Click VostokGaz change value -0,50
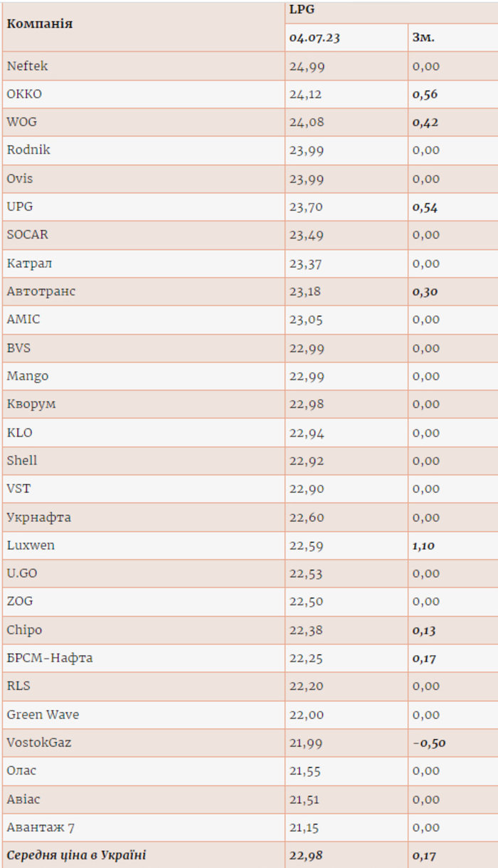498x868 pixels. coord(429,743)
